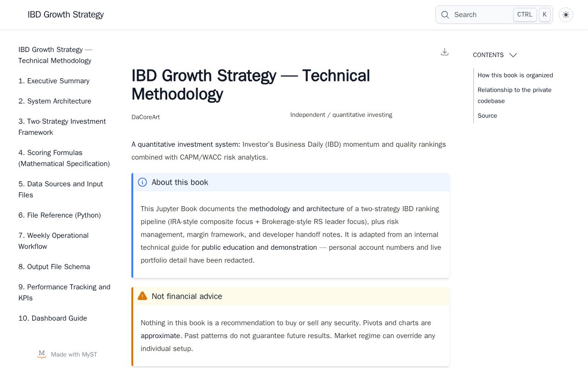This screenshot has height=368, width=588.
Task: Click the Not financial advice heading
Action: click(187, 296)
